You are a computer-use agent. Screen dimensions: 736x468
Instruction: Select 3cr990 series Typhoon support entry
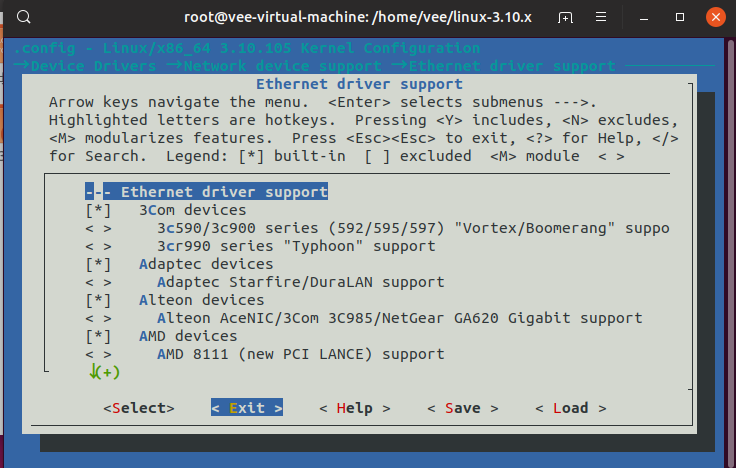[296, 246]
